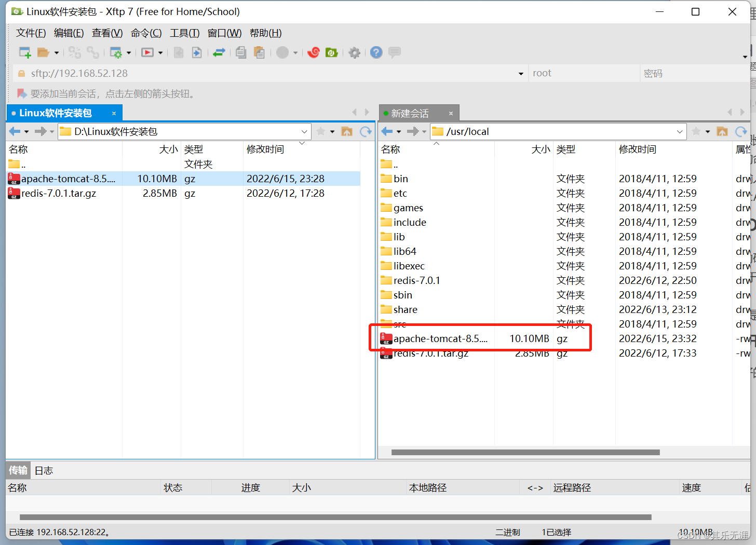756x545 pixels.
Task: Open Help with blue question icon
Action: pos(376,52)
